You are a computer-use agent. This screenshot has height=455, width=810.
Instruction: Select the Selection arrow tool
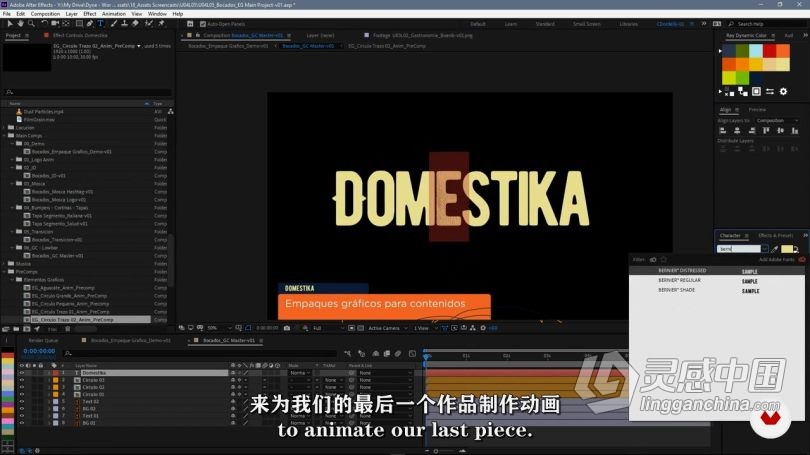9,24
